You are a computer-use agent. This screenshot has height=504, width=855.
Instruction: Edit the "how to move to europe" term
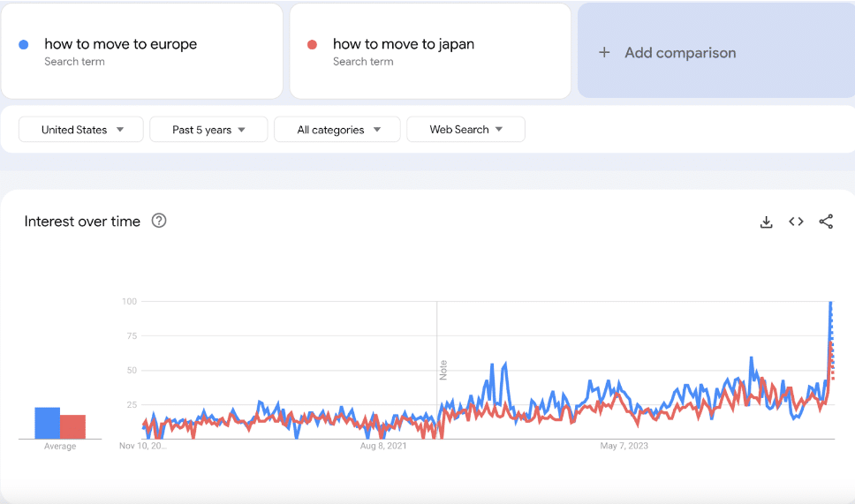[121, 44]
